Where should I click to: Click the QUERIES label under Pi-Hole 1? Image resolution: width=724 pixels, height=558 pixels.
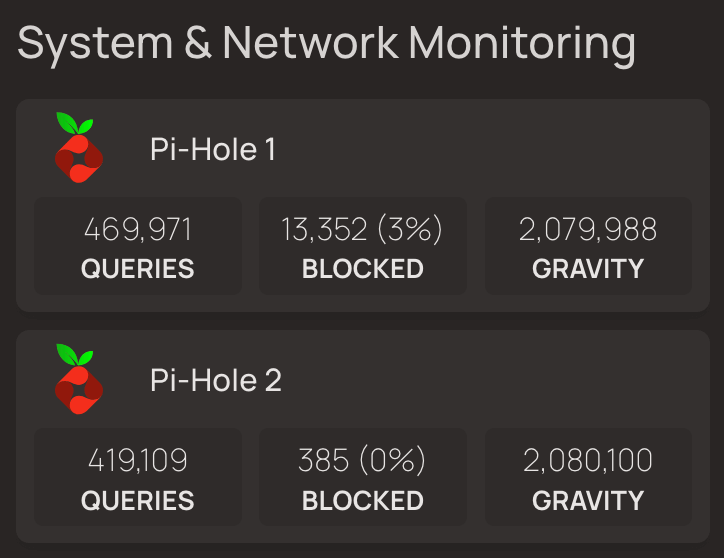[138, 269]
